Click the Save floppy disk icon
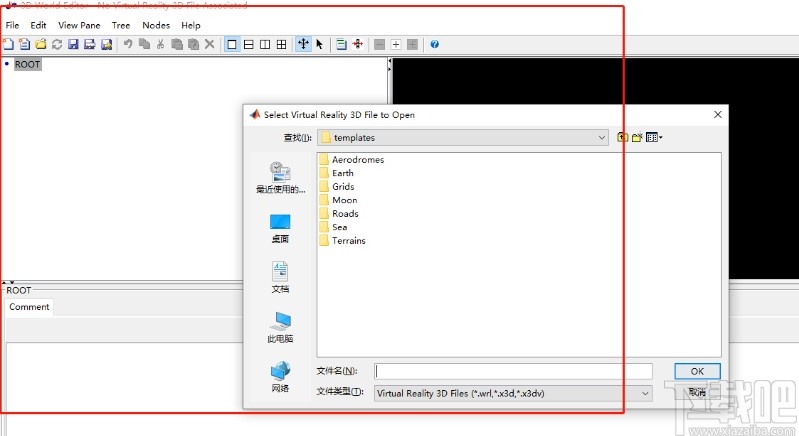This screenshot has height=436, width=799. (x=73, y=44)
